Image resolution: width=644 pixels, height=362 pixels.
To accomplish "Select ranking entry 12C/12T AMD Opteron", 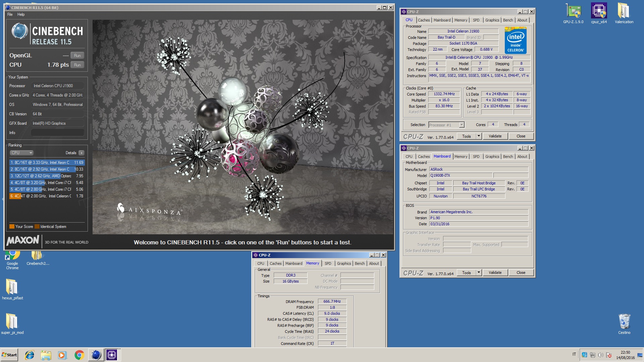I will tap(47, 176).
